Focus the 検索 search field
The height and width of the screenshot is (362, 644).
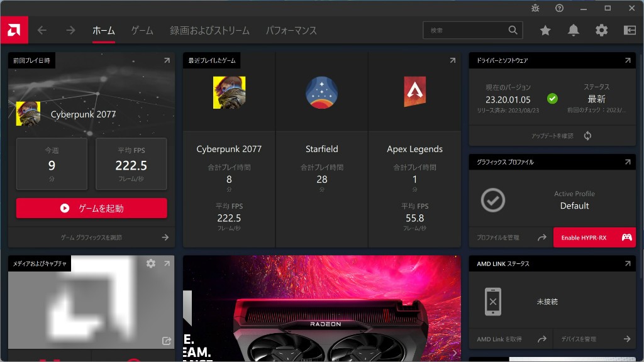(473, 30)
